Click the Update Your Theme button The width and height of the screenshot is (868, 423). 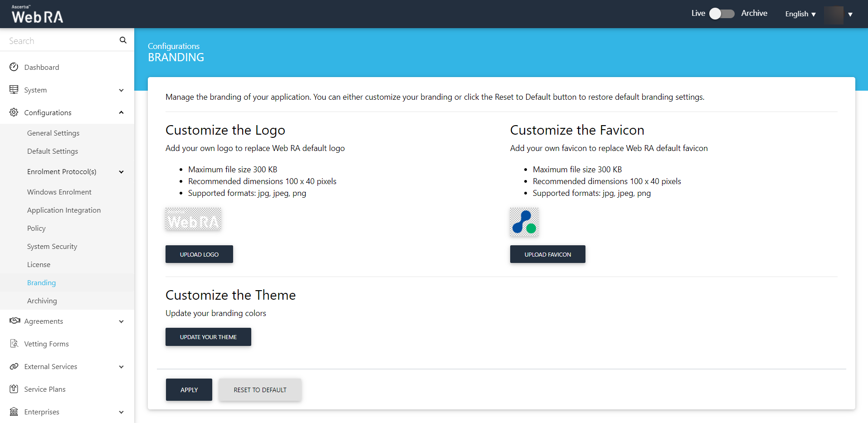[208, 337]
